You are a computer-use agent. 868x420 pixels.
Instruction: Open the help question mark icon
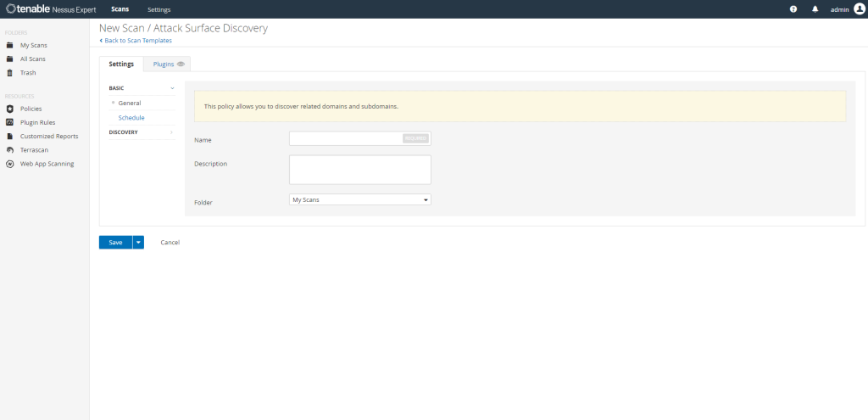click(793, 9)
